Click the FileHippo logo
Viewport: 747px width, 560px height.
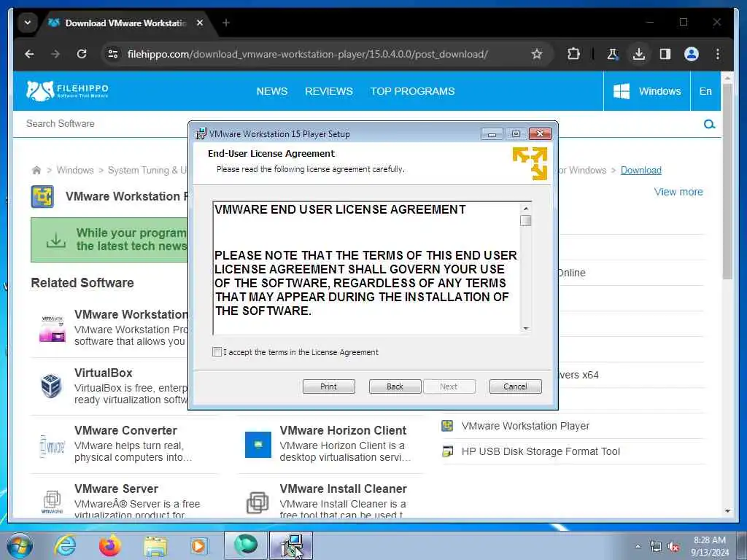tap(67, 90)
